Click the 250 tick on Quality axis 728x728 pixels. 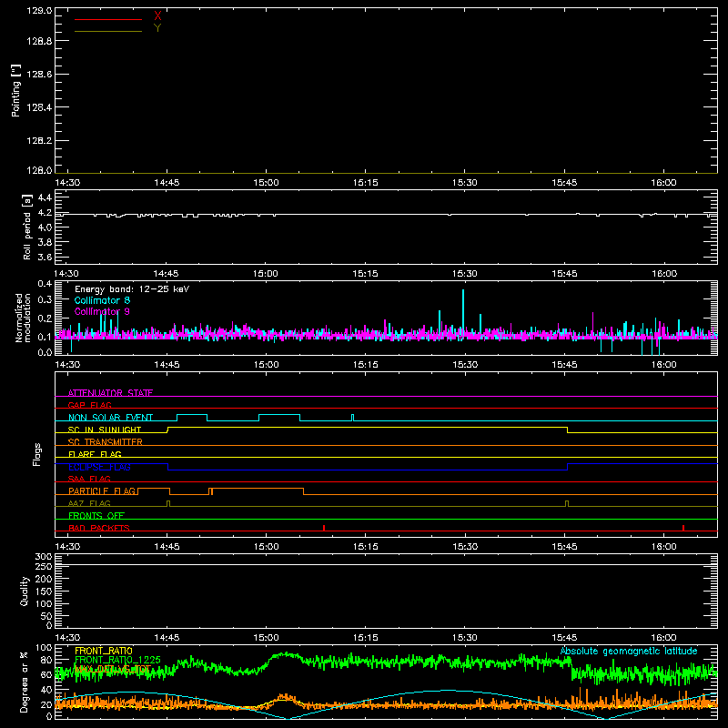(44, 566)
